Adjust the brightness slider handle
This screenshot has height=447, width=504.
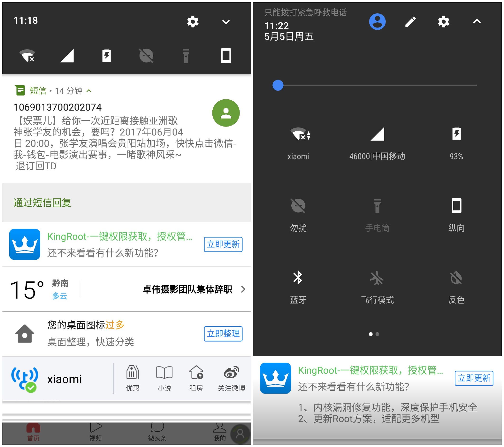(278, 85)
